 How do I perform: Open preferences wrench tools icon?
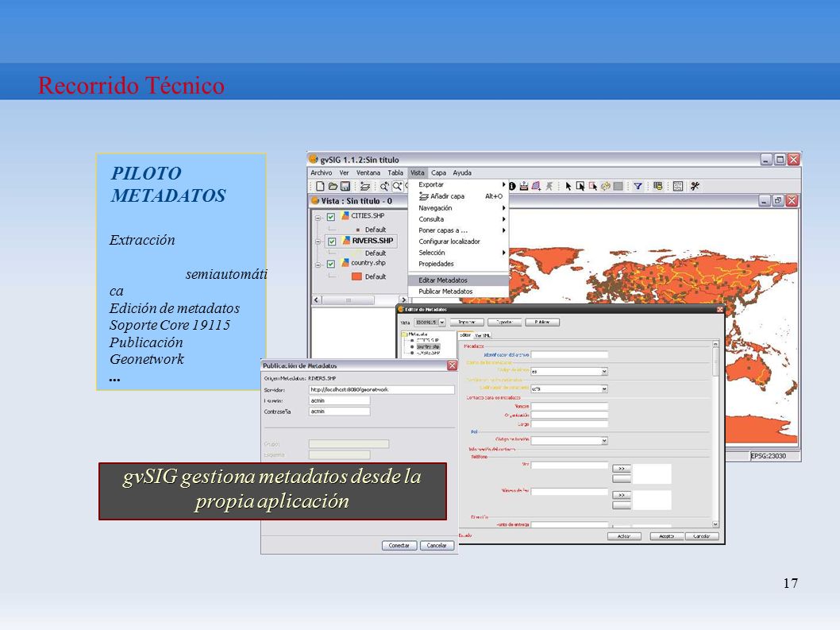coord(696,186)
